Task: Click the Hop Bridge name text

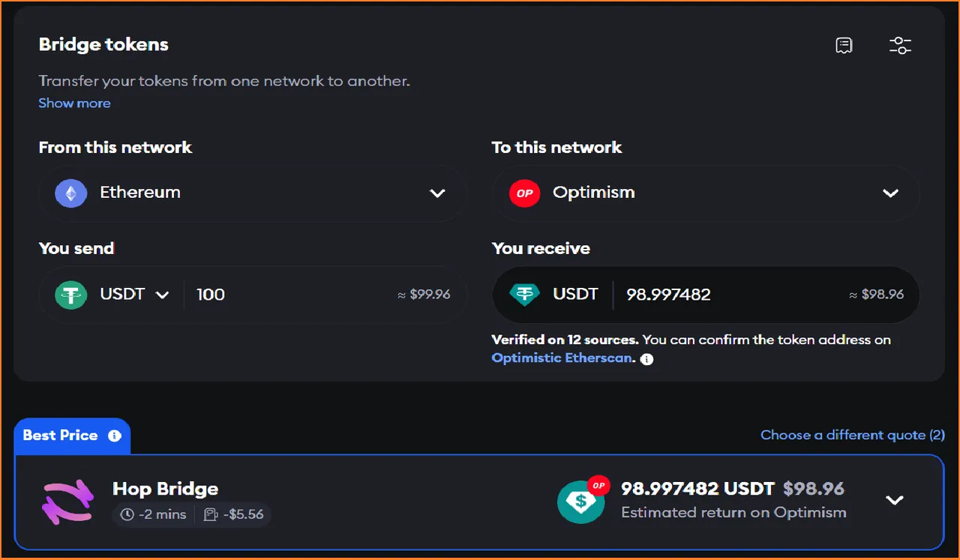Action: [x=165, y=489]
